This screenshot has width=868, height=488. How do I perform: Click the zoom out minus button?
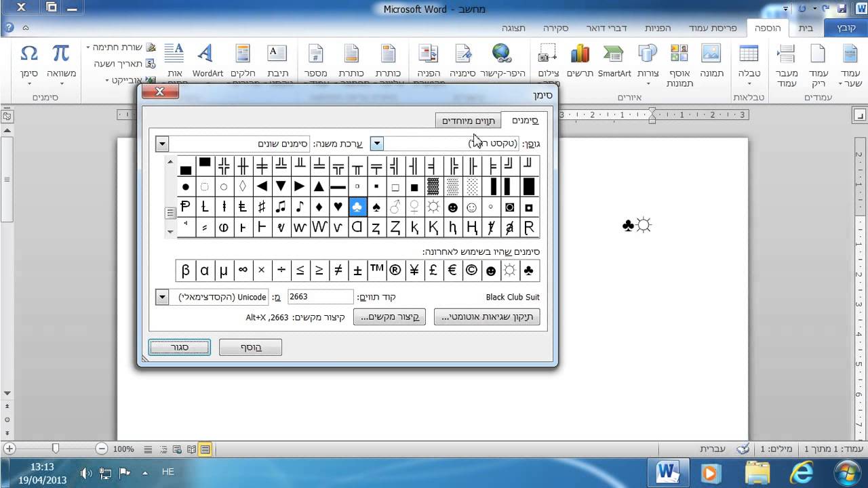[102, 449]
